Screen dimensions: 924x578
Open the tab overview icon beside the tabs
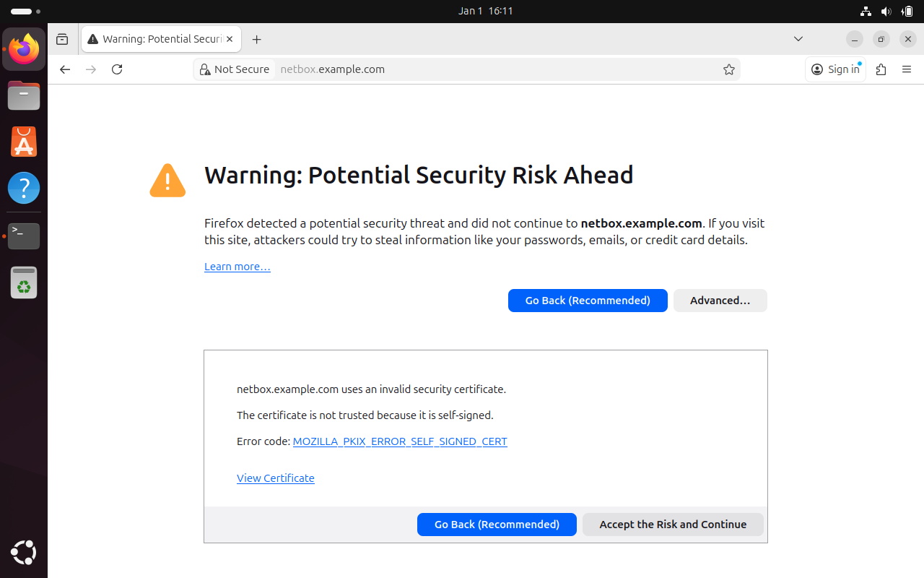pos(62,40)
